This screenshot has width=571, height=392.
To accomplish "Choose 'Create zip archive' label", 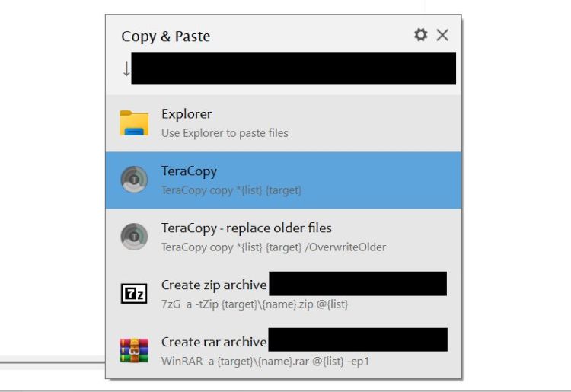I will [x=214, y=285].
